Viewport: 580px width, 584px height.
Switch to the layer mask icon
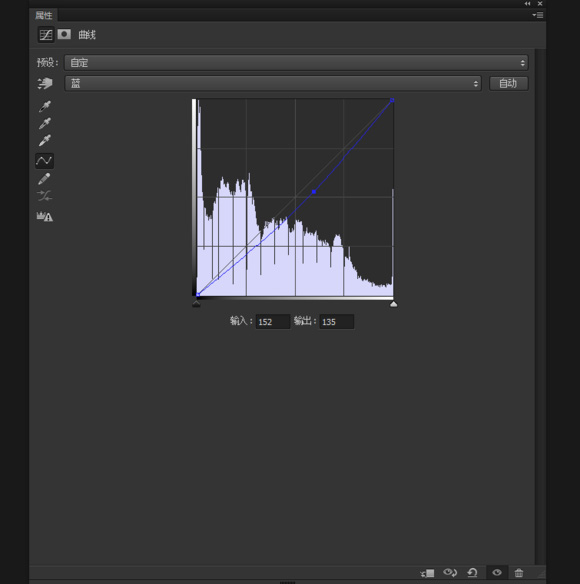coord(64,34)
